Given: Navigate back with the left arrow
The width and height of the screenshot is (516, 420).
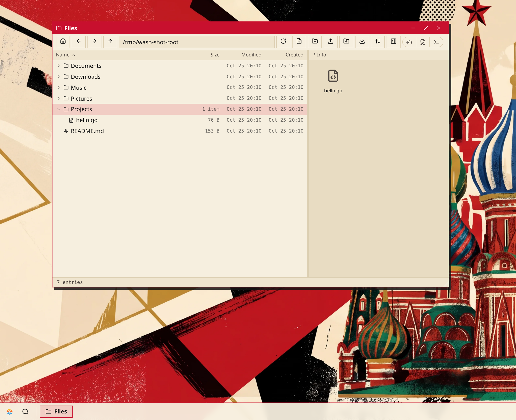Looking at the screenshot, I should tap(78, 42).
